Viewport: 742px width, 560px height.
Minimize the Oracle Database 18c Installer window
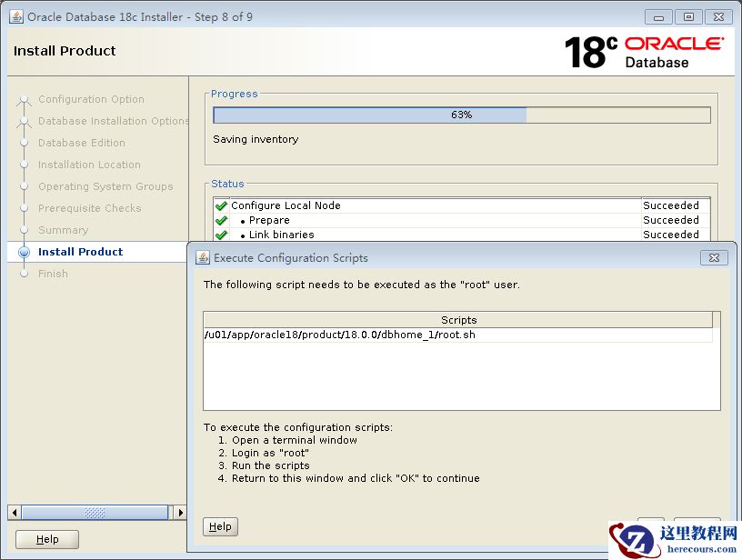click(658, 17)
